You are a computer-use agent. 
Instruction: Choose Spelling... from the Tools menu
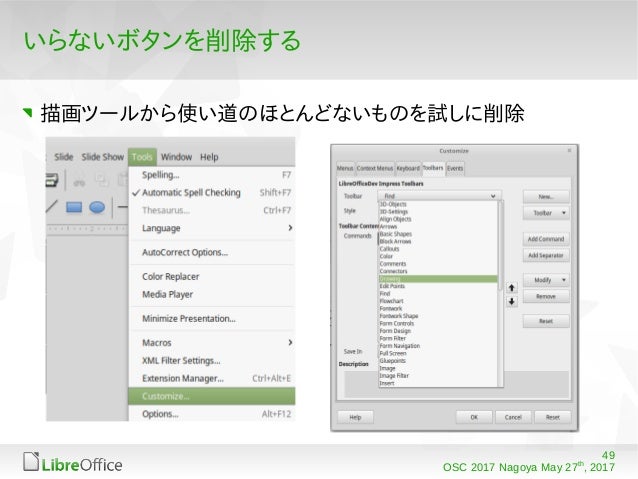coord(212,175)
